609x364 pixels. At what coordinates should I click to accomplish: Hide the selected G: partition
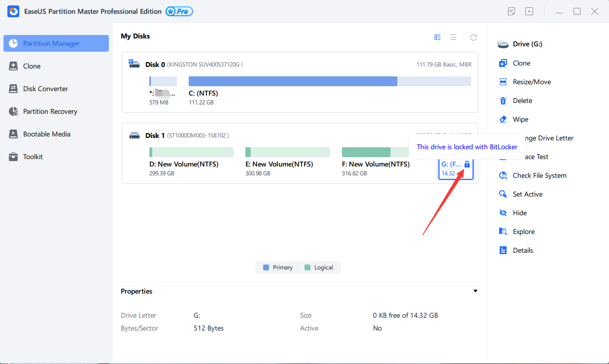coord(519,213)
